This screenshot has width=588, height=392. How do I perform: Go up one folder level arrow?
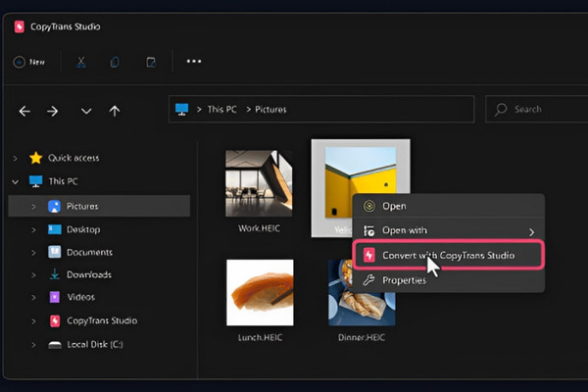point(115,111)
